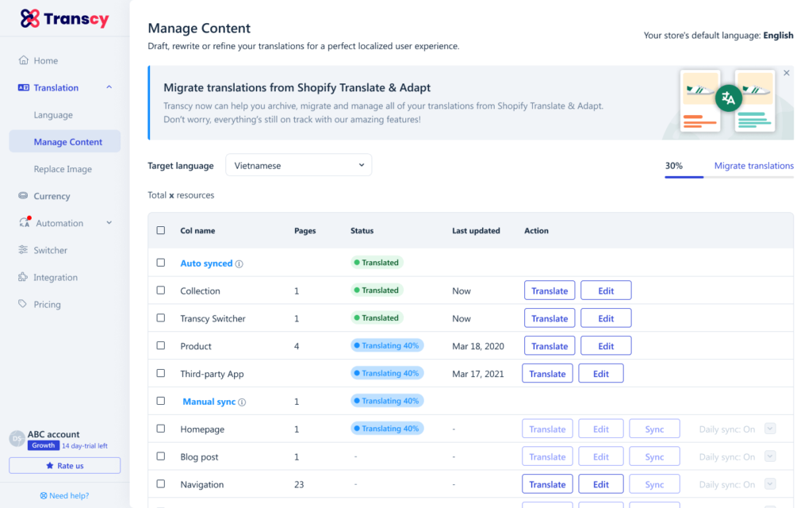Open the Need help? link
The image size is (812, 508).
(x=65, y=495)
